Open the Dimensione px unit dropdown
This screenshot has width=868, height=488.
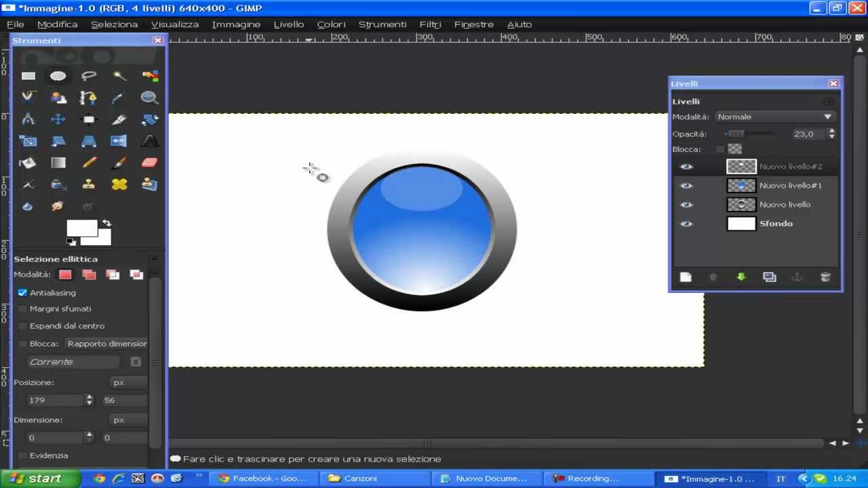click(x=128, y=420)
